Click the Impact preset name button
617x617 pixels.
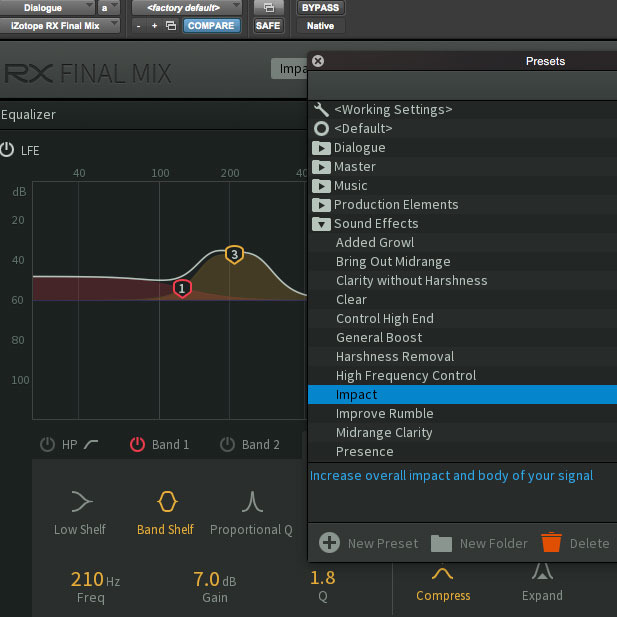click(290, 68)
